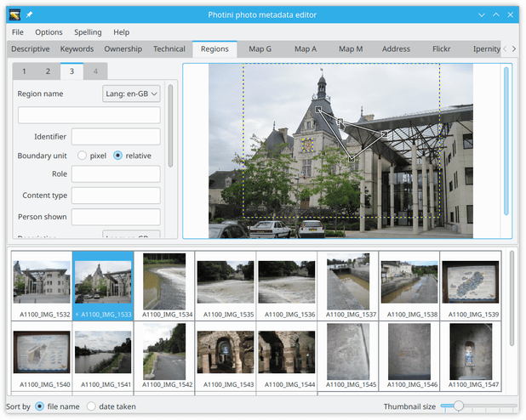The width and height of the screenshot is (526, 420).
Task: Sort thumbnails by file name
Action: [40, 406]
